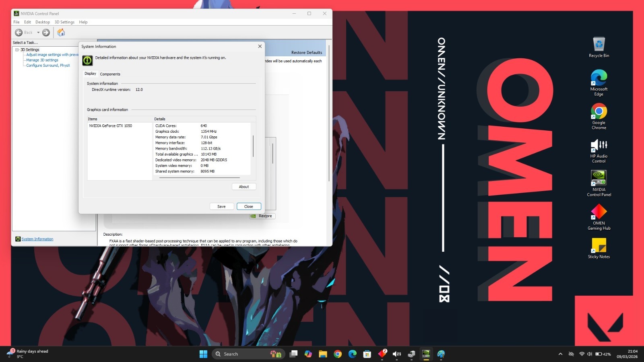Image resolution: width=644 pixels, height=362 pixels.
Task: Open the Windows Start menu
Action: [203, 354]
